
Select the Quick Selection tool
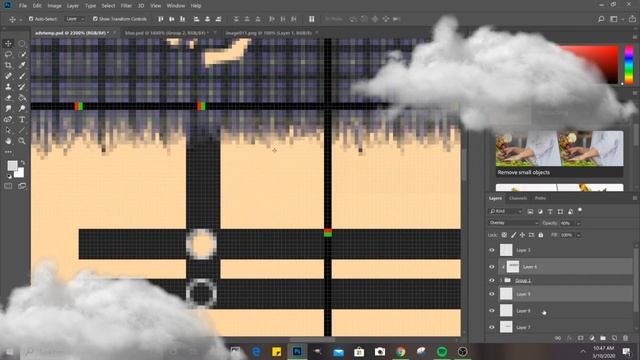(22, 54)
